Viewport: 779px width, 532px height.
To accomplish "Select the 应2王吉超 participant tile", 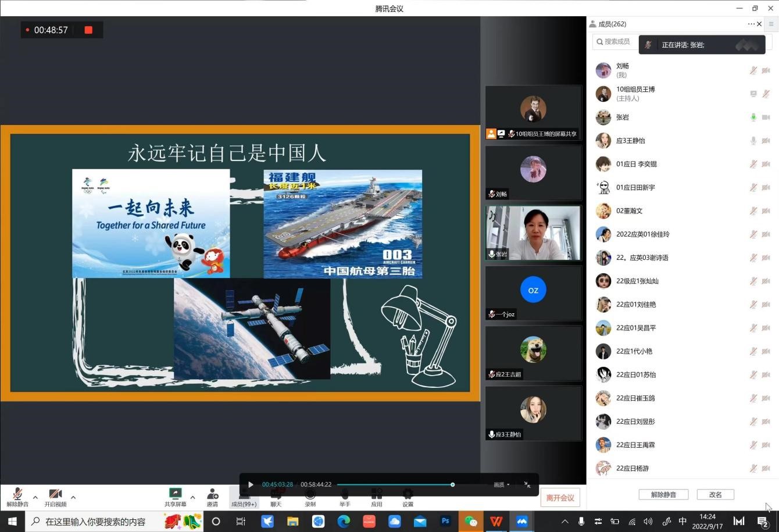I will click(x=533, y=353).
